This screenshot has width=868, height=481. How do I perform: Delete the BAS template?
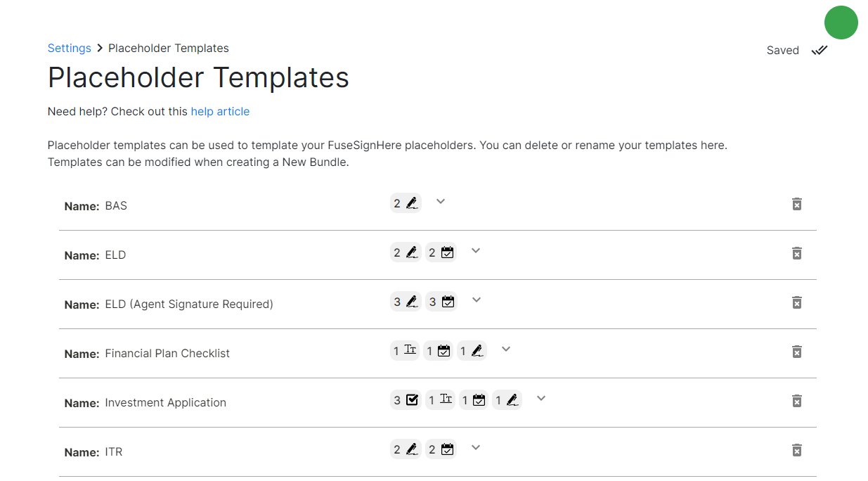tap(796, 204)
